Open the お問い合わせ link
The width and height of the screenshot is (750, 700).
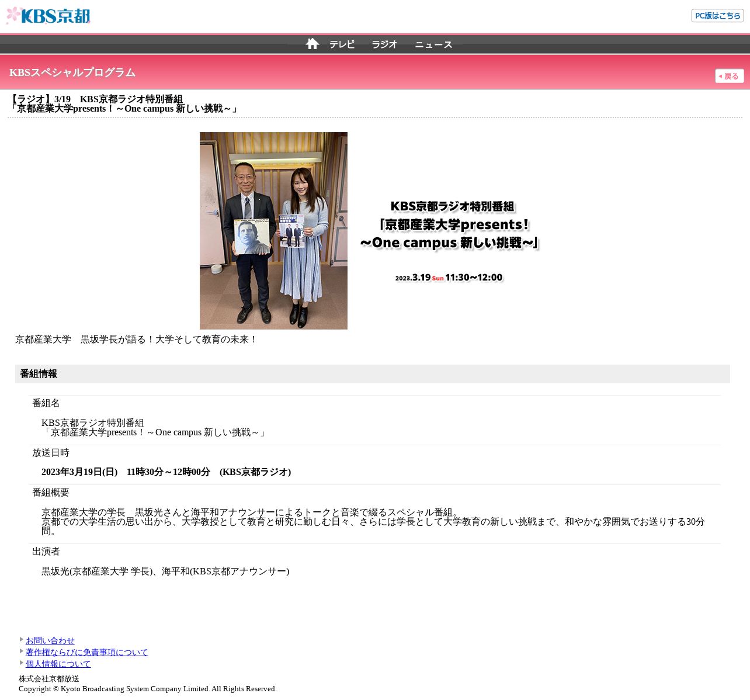pos(50,640)
